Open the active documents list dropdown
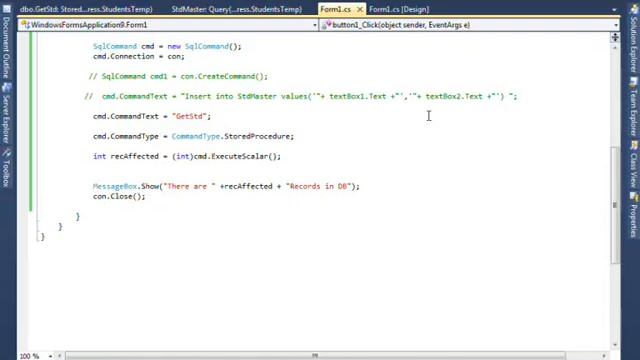This screenshot has width=640, height=360. [614, 9]
